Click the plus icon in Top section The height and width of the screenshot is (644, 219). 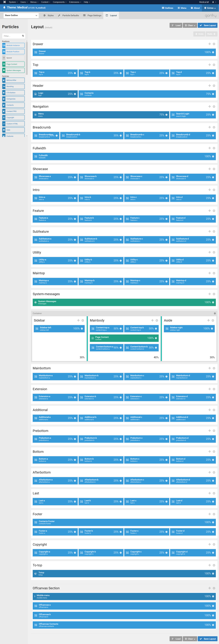pyautogui.click(x=209, y=65)
